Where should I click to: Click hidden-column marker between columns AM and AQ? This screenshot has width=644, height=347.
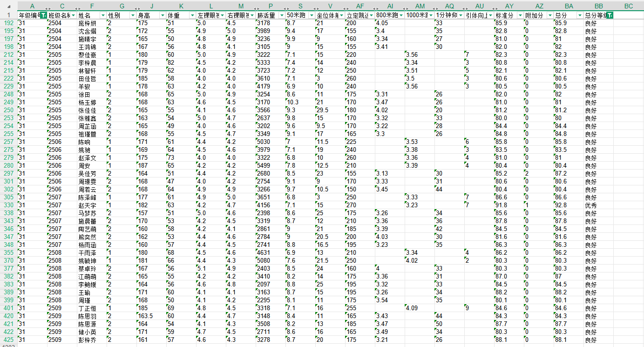(x=434, y=9)
